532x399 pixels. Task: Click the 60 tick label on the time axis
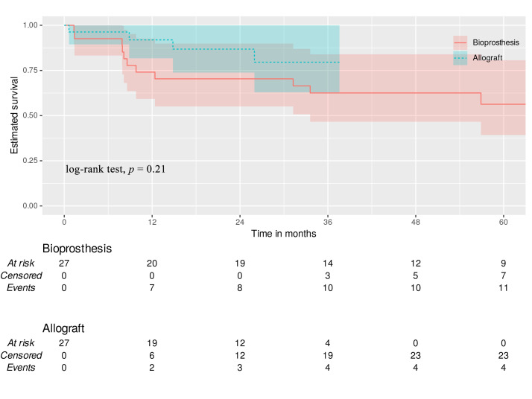(x=504, y=222)
